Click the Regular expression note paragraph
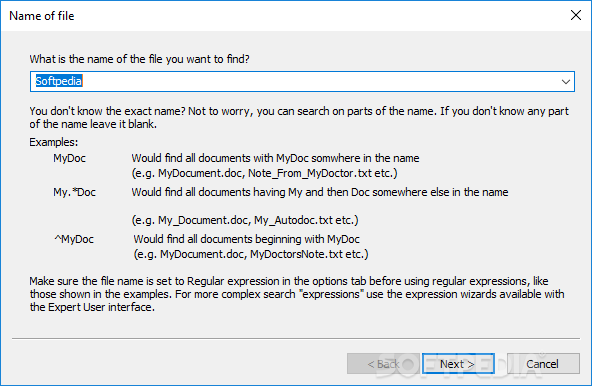Viewport: 592px width, 392px height. pos(297,294)
